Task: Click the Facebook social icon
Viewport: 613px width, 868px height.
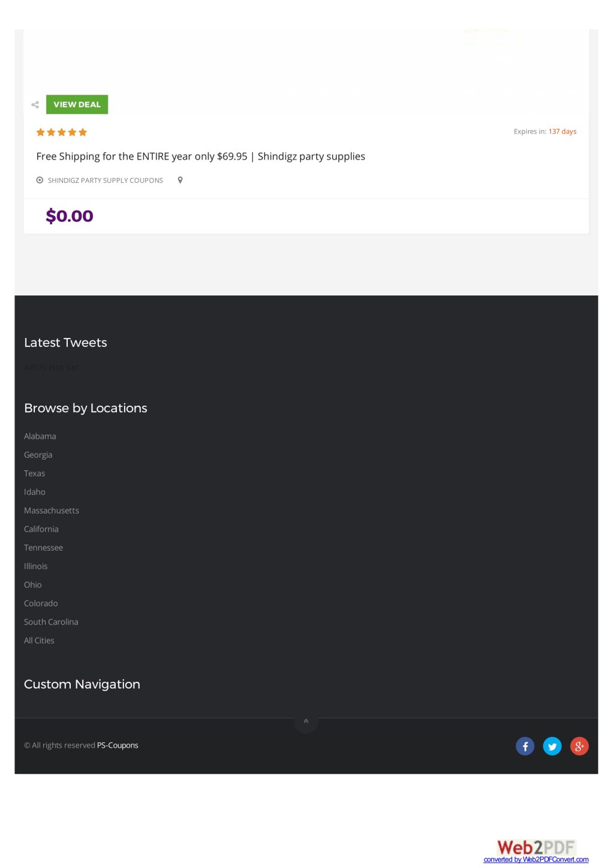Action: [525, 746]
